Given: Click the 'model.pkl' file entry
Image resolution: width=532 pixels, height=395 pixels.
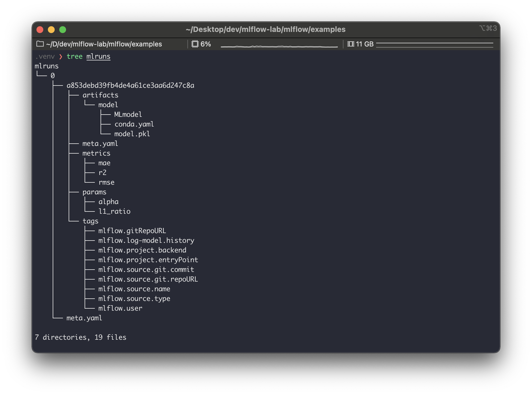Looking at the screenshot, I should coord(132,134).
